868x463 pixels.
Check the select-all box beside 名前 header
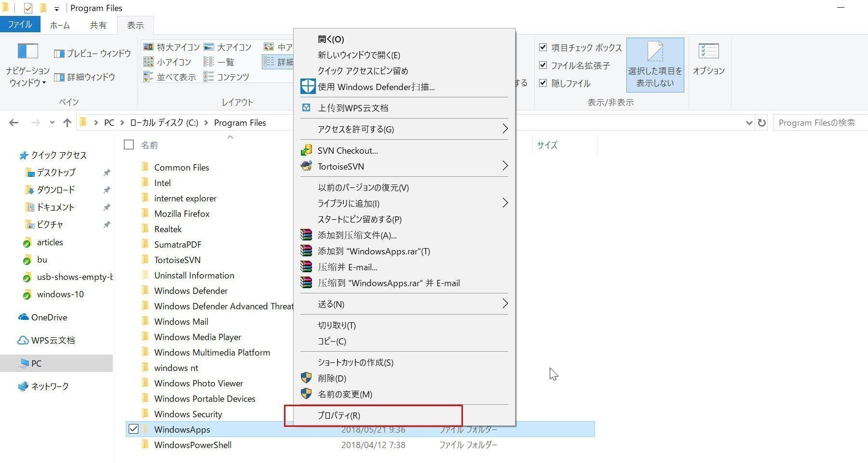coord(129,145)
